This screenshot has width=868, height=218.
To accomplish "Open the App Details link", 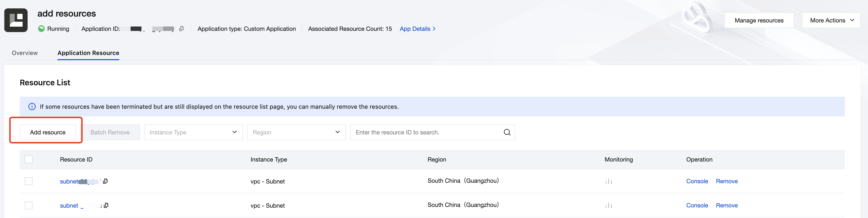I will pyautogui.click(x=417, y=29).
